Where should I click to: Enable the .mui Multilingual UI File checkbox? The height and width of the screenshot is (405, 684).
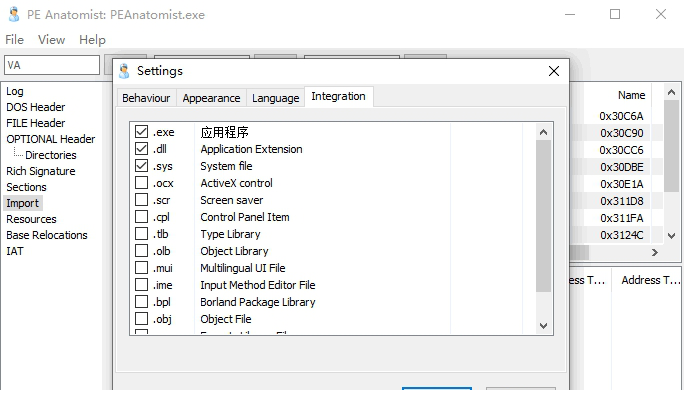pos(141,268)
